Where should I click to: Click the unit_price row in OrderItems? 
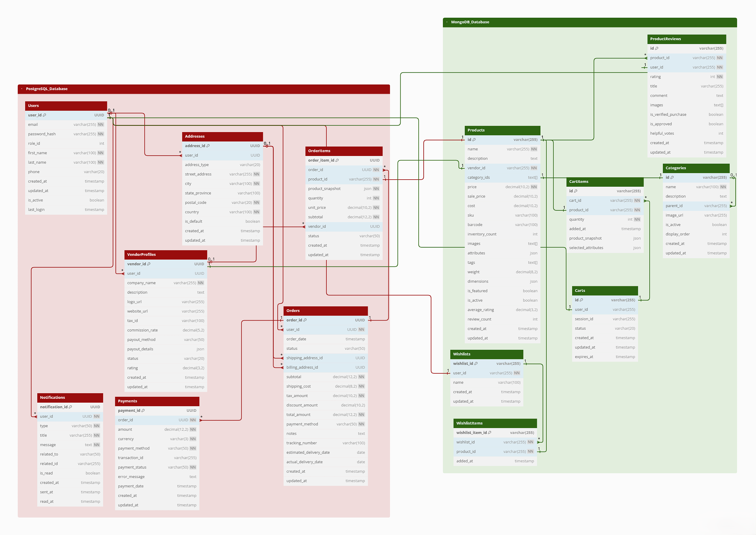point(344,208)
